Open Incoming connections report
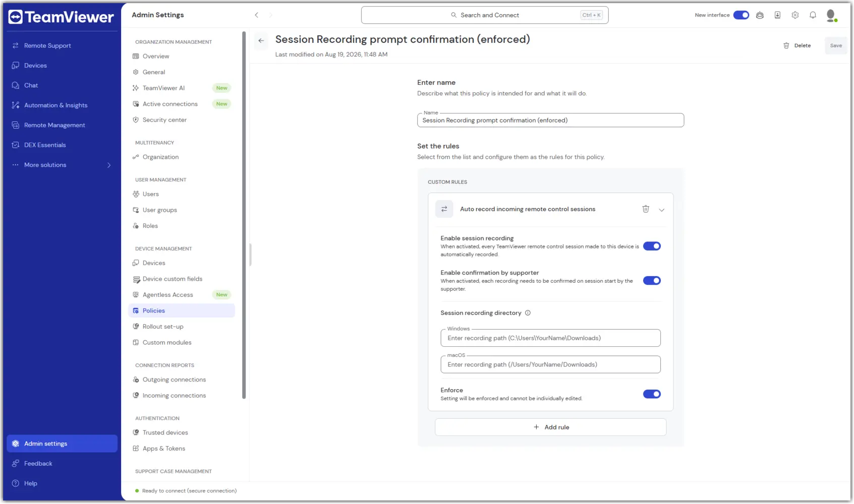The width and height of the screenshot is (854, 504). coord(182,396)
